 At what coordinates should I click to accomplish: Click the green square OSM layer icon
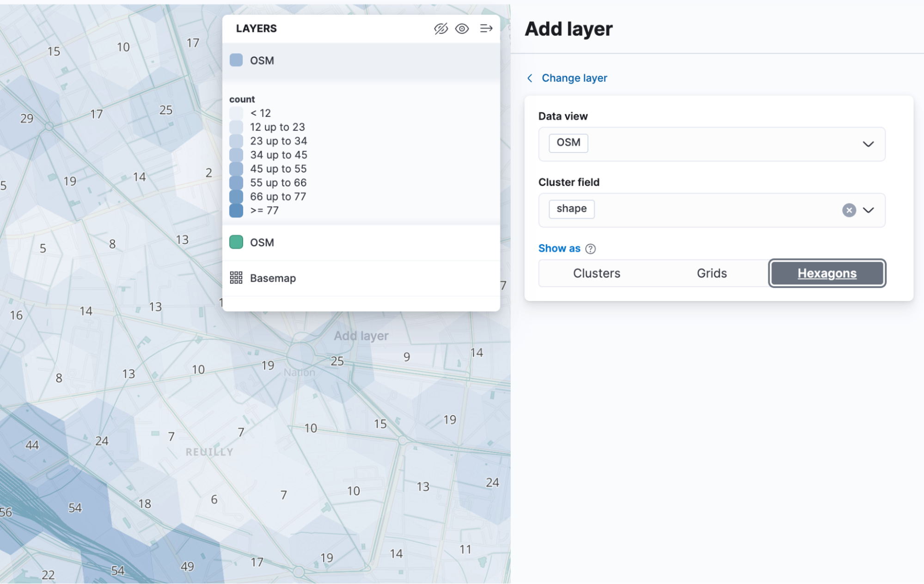238,242
